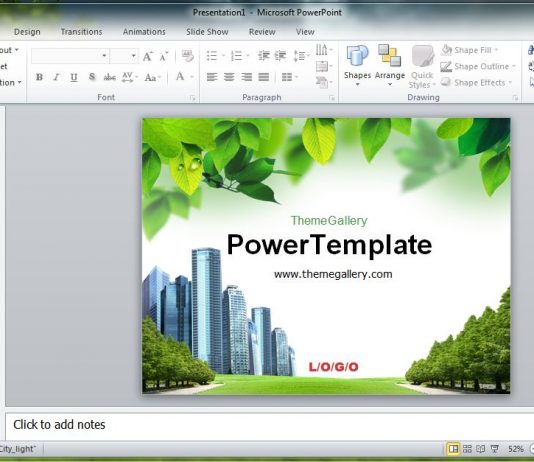Open the Drawing format dialog launcher
Viewport: 534px width, 462px height.
(516, 98)
